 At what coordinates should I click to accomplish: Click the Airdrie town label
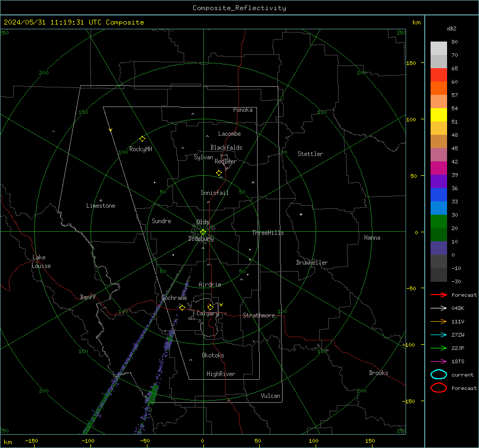(210, 284)
